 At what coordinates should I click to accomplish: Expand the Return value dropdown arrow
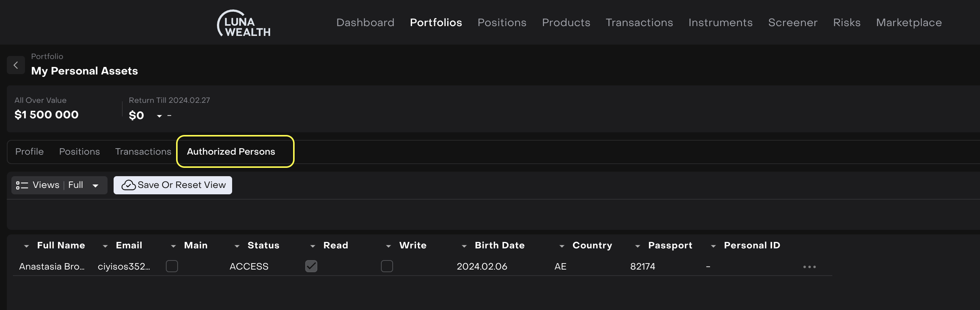[159, 116]
